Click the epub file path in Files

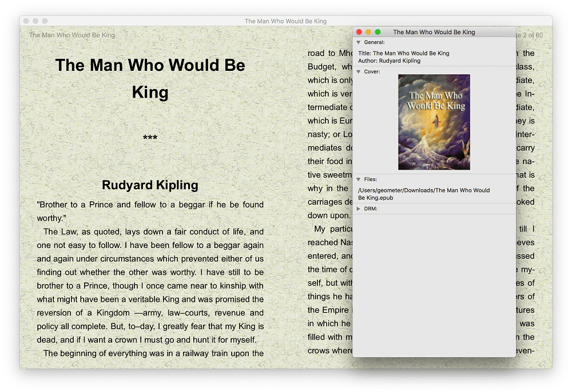coord(423,194)
